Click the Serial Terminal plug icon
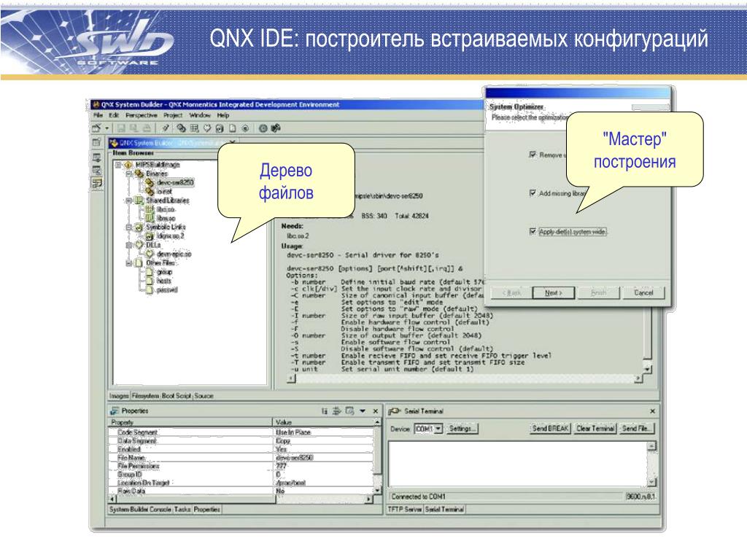The image size is (747, 560). (x=394, y=411)
